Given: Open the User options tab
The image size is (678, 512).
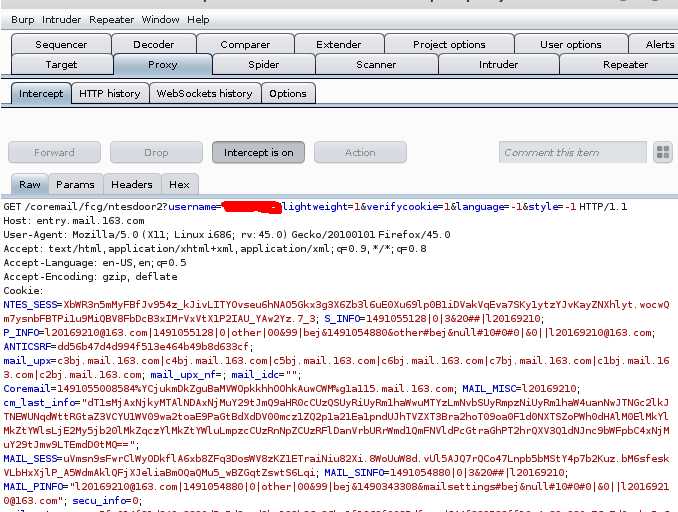Looking at the screenshot, I should [x=571, y=45].
